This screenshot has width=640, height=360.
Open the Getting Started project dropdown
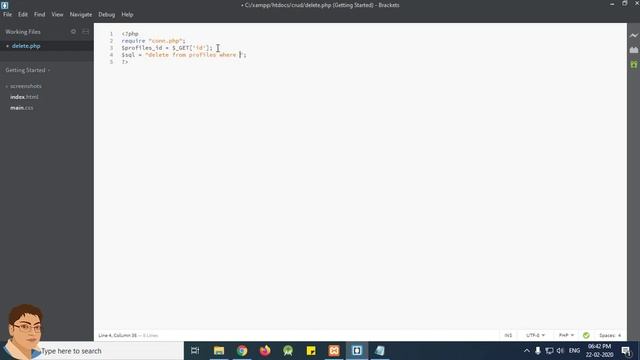tap(28, 70)
